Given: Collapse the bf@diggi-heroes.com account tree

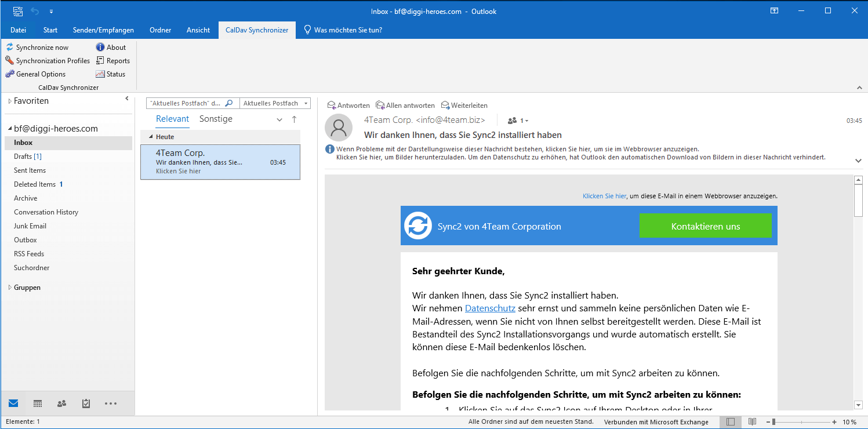Looking at the screenshot, I should 10,129.
